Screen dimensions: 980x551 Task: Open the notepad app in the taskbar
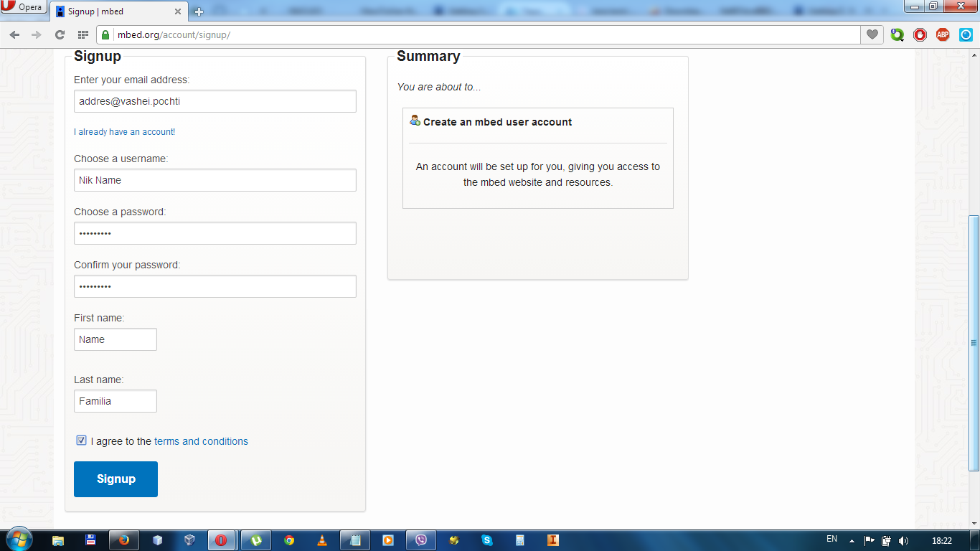tap(355, 540)
